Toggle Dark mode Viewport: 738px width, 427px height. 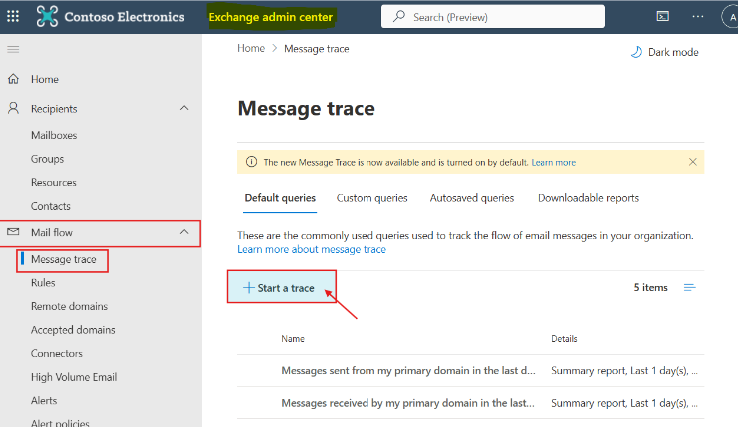click(x=665, y=52)
